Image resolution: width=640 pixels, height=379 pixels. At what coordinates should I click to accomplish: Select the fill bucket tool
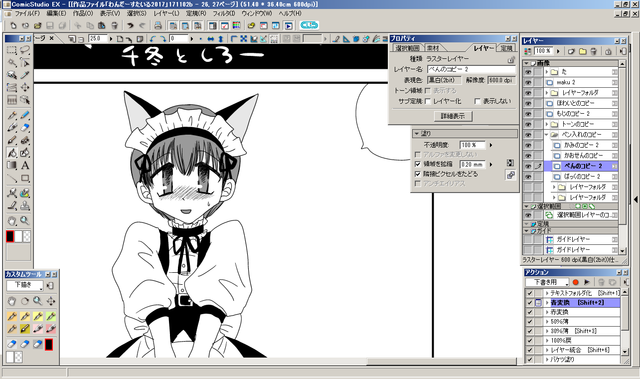(12, 153)
